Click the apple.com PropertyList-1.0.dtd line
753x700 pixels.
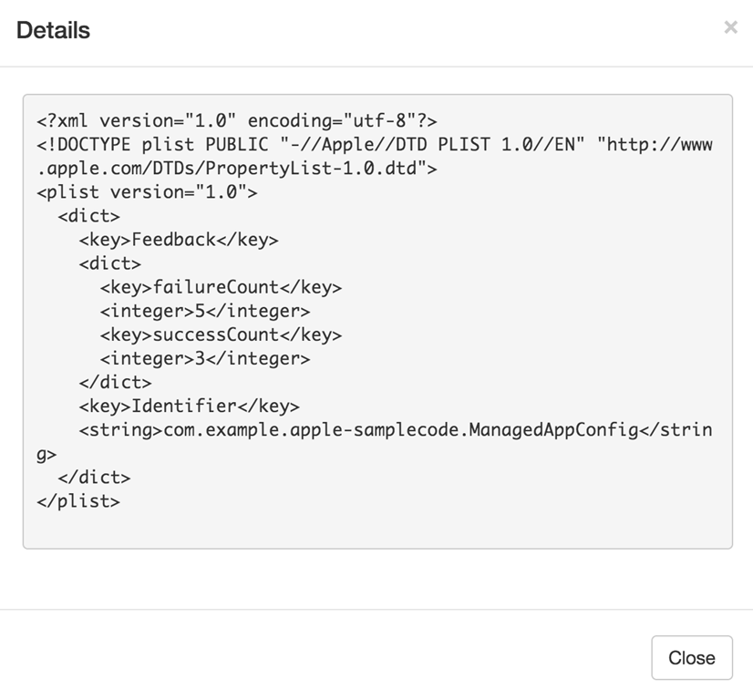[237, 169]
